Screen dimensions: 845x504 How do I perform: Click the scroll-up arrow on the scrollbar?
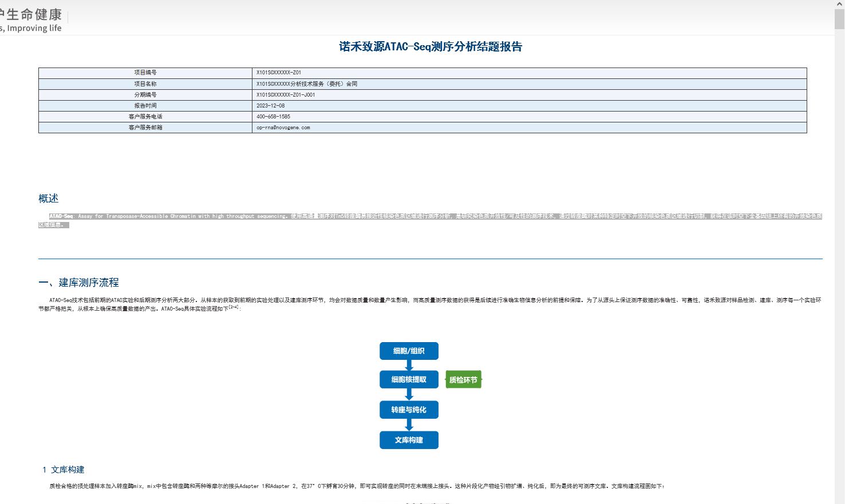[x=839, y=5]
